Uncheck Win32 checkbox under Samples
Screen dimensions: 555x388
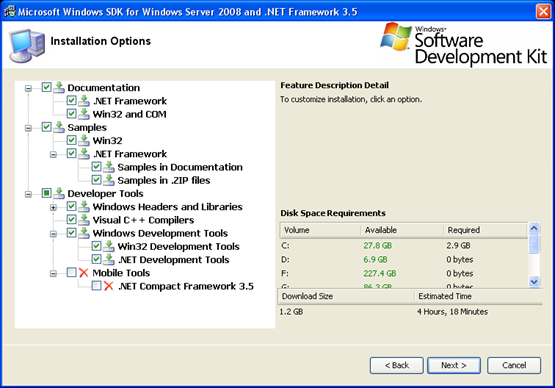(x=71, y=140)
